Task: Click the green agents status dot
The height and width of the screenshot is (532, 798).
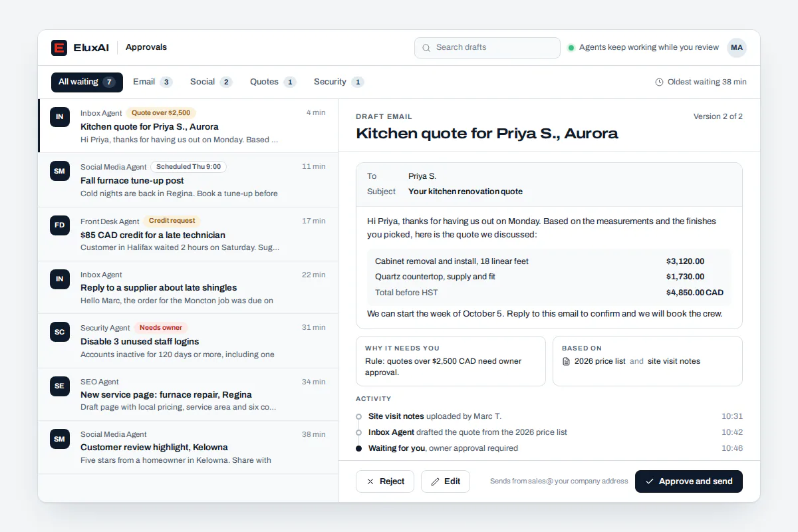Action: coord(571,48)
